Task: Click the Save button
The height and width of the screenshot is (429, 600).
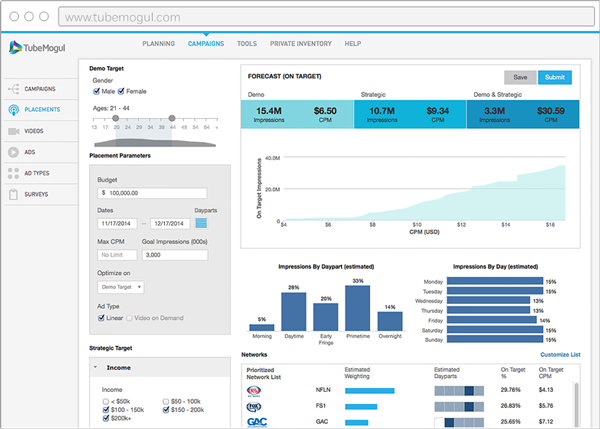Action: (x=520, y=77)
